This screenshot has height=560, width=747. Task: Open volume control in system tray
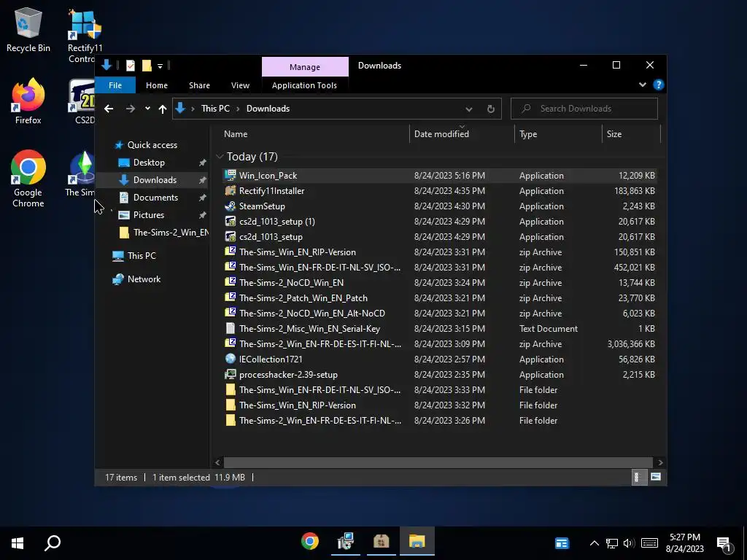pyautogui.click(x=629, y=542)
